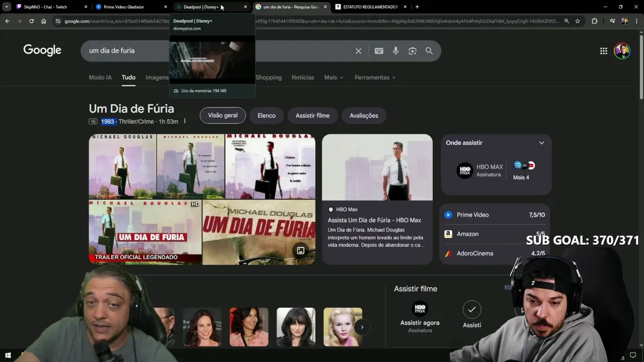644x362 pixels.
Task: Open the AdoroCinema rating row
Action: coord(496,253)
